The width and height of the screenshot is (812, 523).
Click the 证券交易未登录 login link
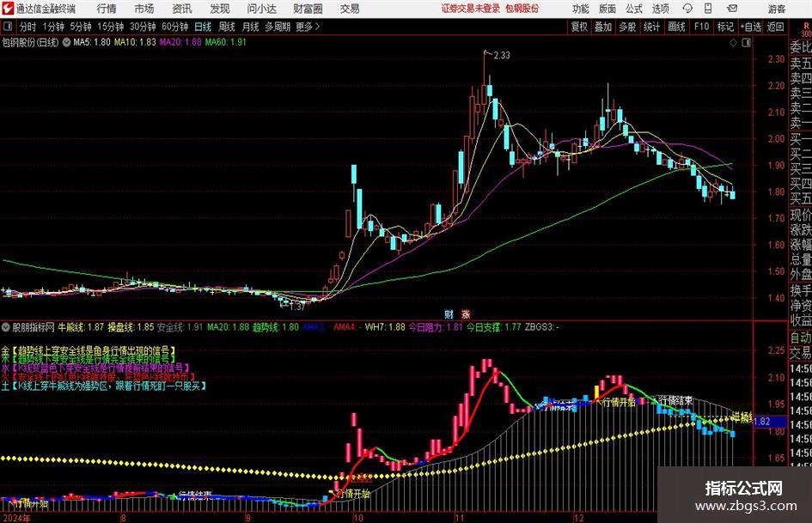tap(471, 9)
